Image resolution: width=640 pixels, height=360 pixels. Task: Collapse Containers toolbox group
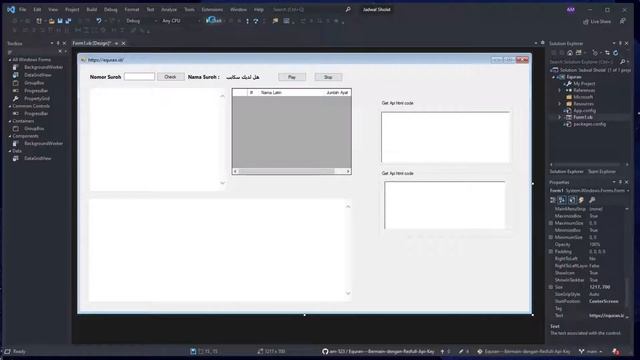[x=10, y=121]
